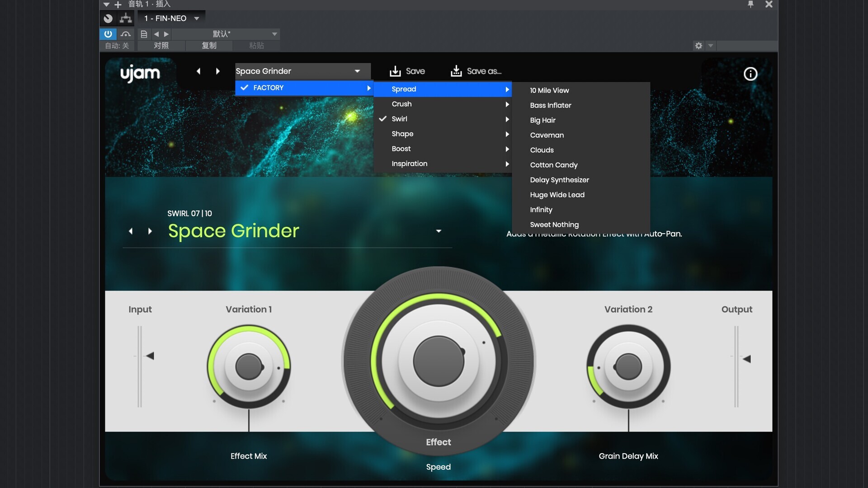Click the Output level slider handle

point(746,359)
